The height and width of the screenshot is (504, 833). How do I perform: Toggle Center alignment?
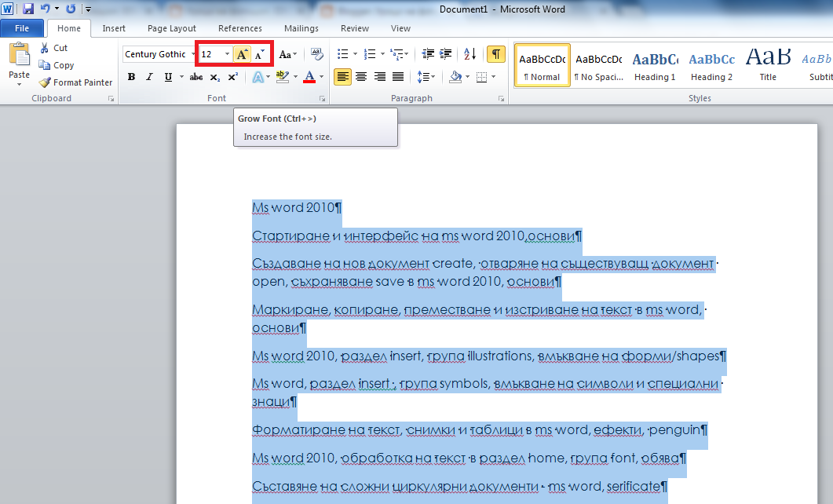[361, 78]
